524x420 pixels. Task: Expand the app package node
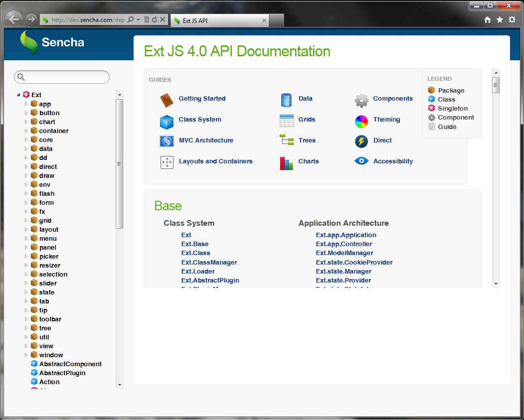[x=26, y=104]
